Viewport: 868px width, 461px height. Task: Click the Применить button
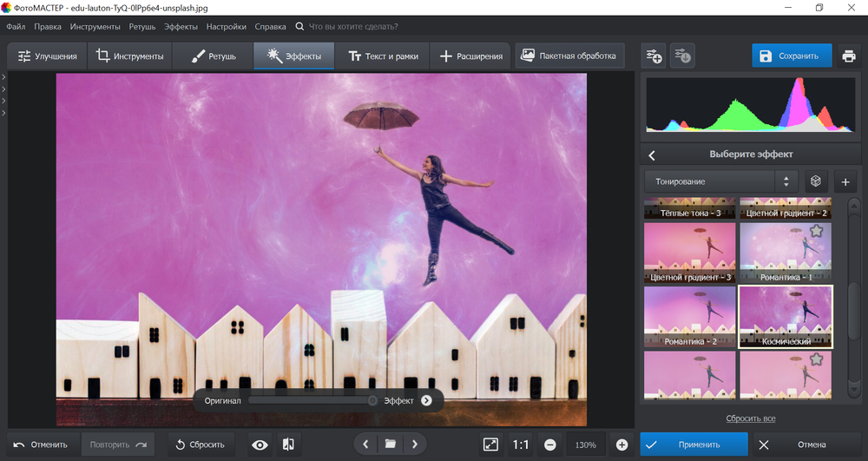[x=694, y=445]
